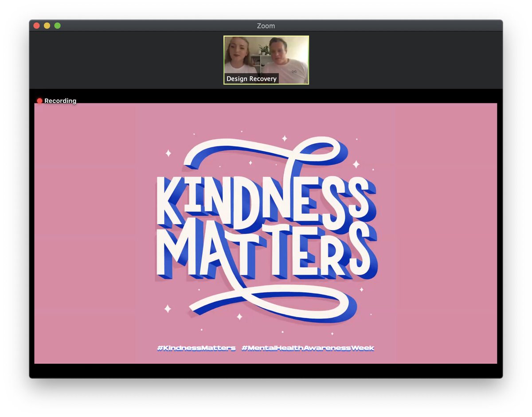Image resolution: width=532 pixels, height=417 pixels.
Task: Click the 'Design Recovery' participant name label
Action: [251, 79]
